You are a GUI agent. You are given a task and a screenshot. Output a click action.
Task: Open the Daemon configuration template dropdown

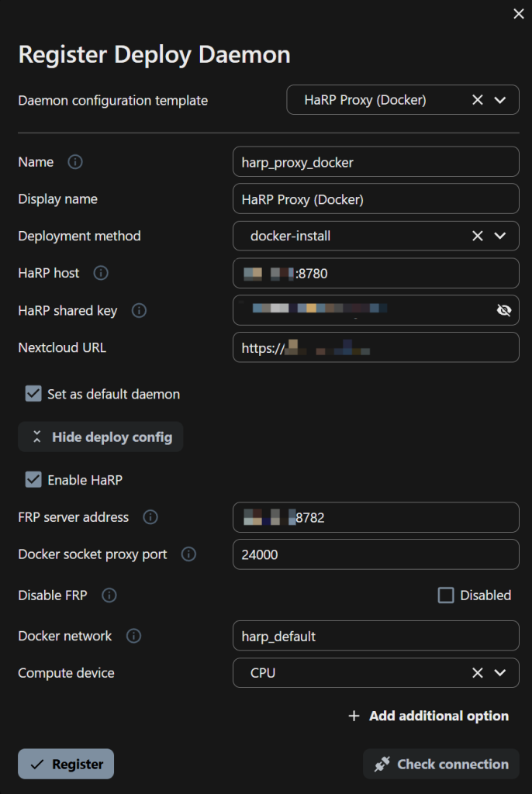pyautogui.click(x=500, y=100)
